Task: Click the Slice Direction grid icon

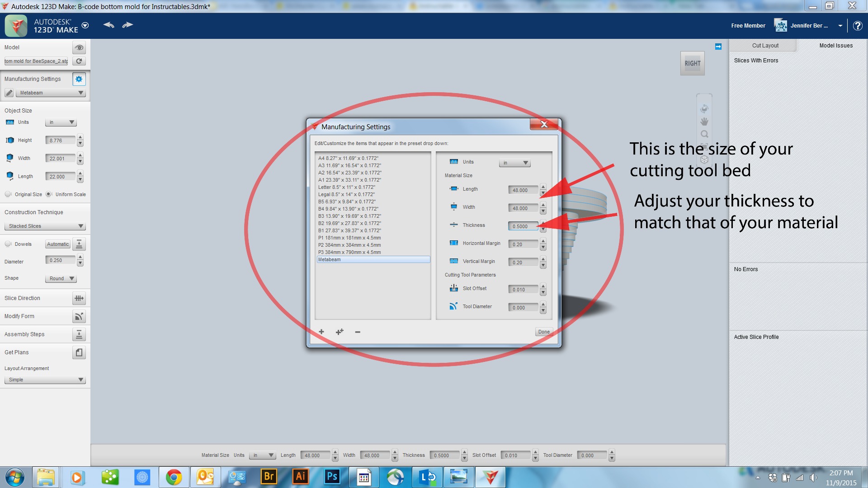Action: [x=79, y=298]
